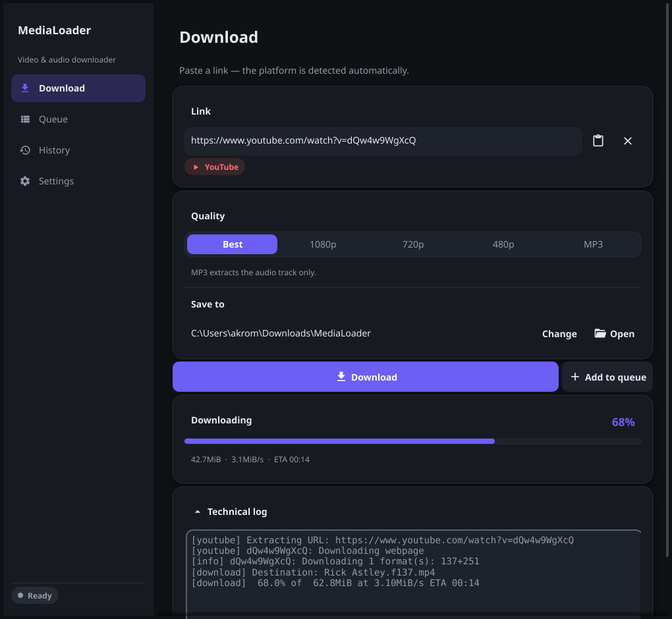Click the YouTube platform badge
This screenshot has height=619, width=672.
pyautogui.click(x=215, y=167)
